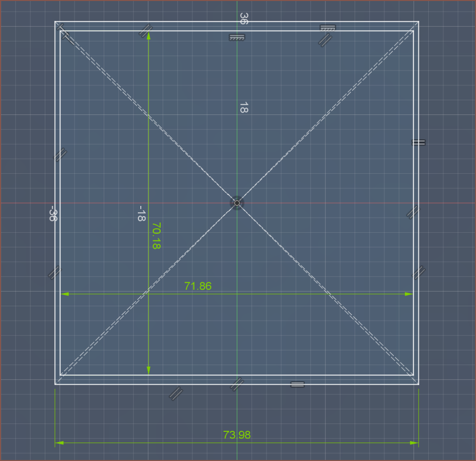Screen dimensions: 476x461
Task: Click the sketch origin point at center
Action: coord(237,203)
